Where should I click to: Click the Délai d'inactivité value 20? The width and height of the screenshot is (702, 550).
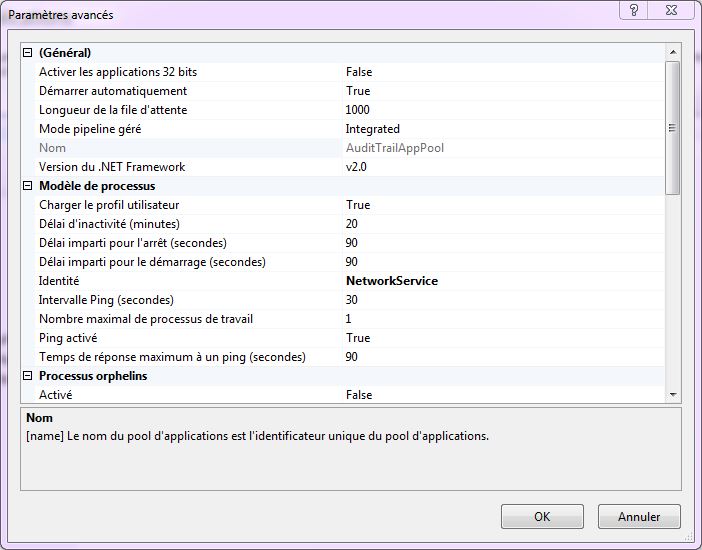click(x=351, y=224)
